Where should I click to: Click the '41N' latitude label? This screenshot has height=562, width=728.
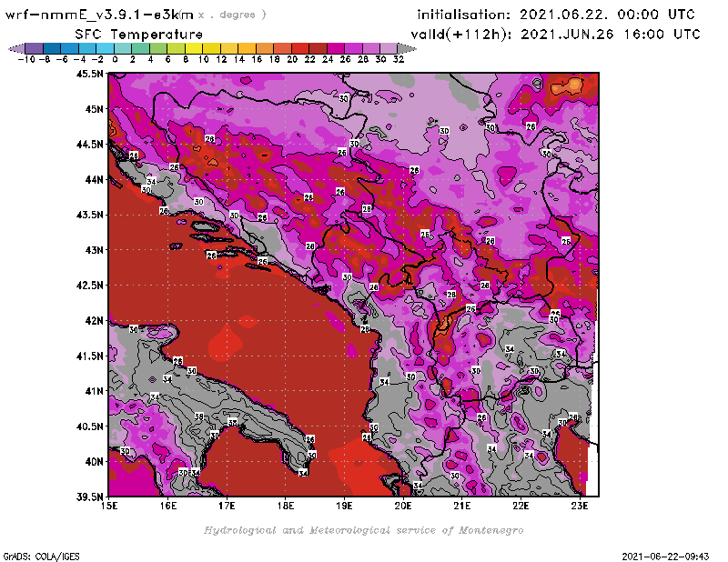tap(94, 391)
